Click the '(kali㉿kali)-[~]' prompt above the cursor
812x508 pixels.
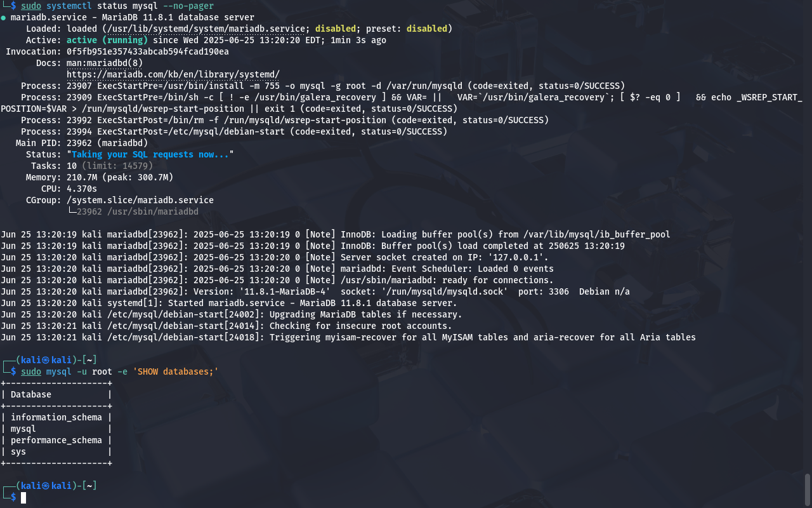coord(56,486)
